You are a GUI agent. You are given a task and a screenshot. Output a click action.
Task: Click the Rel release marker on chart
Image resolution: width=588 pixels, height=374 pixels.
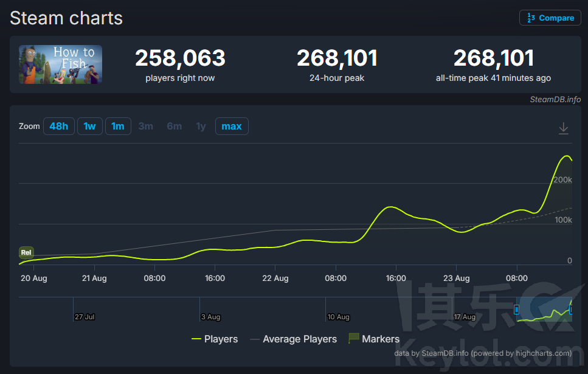point(26,252)
